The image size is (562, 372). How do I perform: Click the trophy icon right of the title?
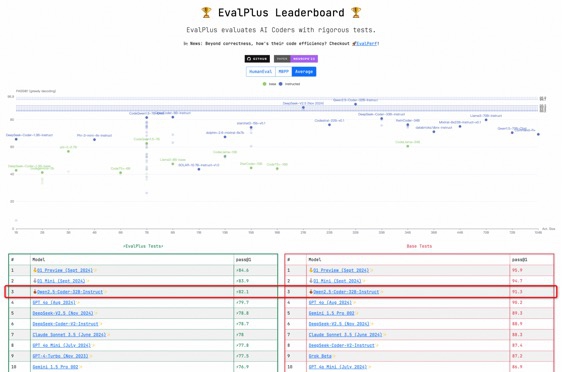point(356,13)
